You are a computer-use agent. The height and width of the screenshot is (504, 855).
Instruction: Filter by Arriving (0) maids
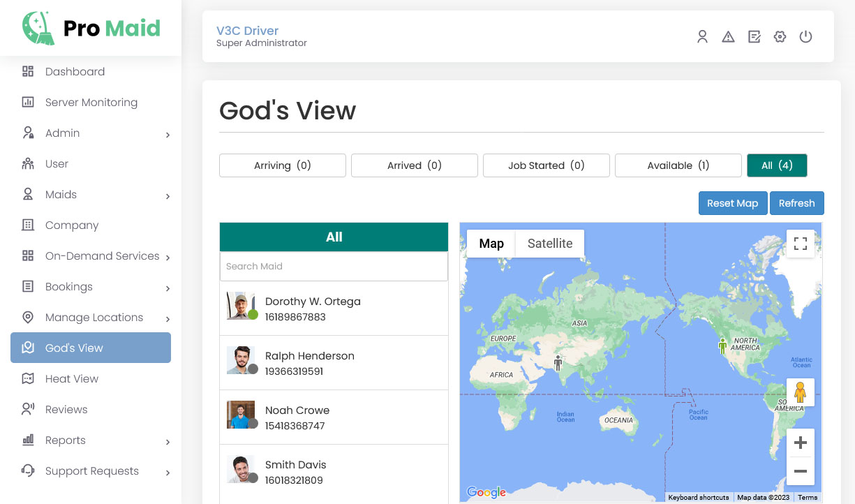coord(283,165)
